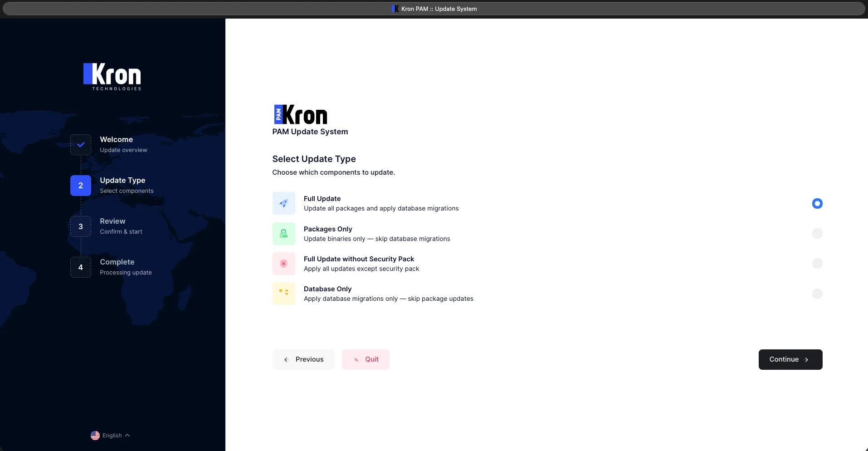Viewport: 868px width, 451px height.
Task: Click 'Choose which components to update.' text
Action: click(333, 172)
